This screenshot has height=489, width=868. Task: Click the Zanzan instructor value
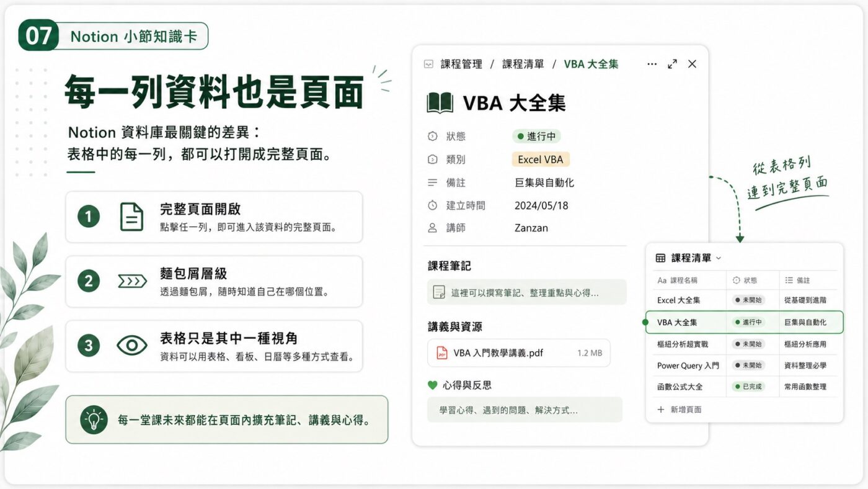531,228
